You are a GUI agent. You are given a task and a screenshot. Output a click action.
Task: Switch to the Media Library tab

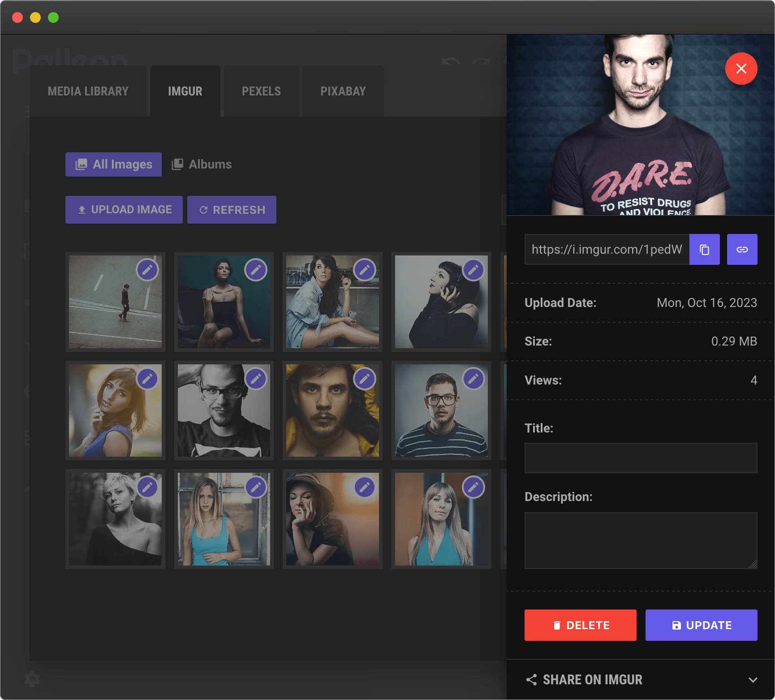88,91
